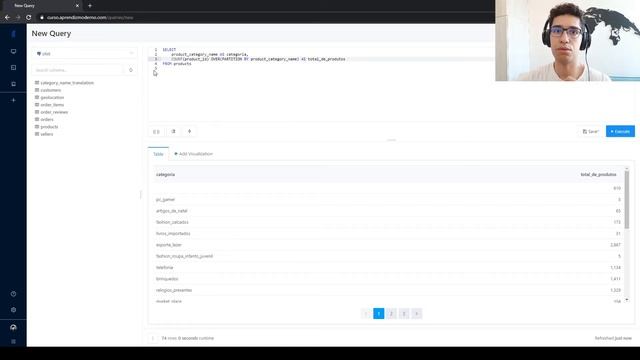Click the SELECT line in the query editor

(x=169, y=50)
